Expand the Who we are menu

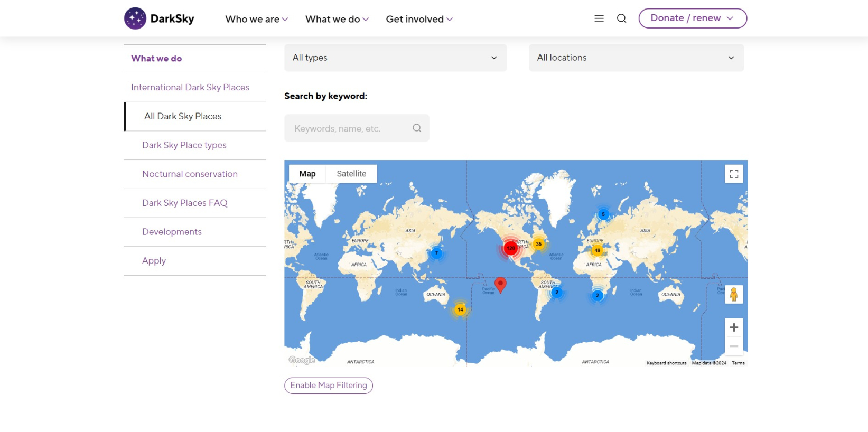point(257,19)
